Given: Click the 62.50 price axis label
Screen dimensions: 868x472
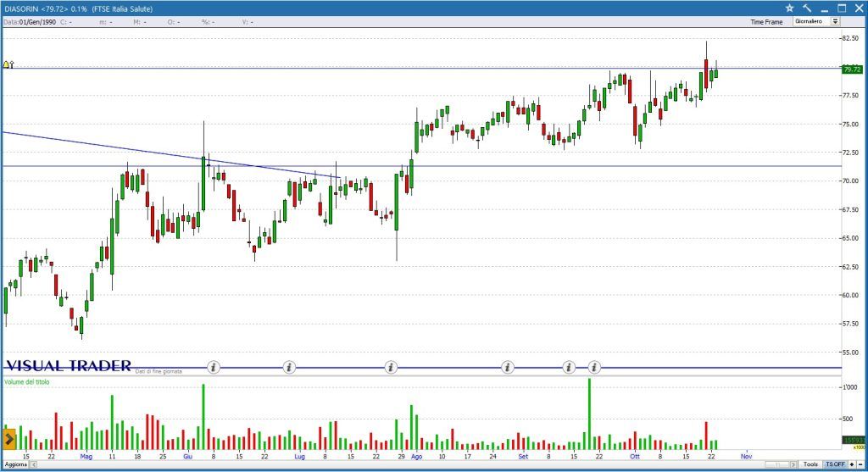Looking at the screenshot, I should coord(849,267).
